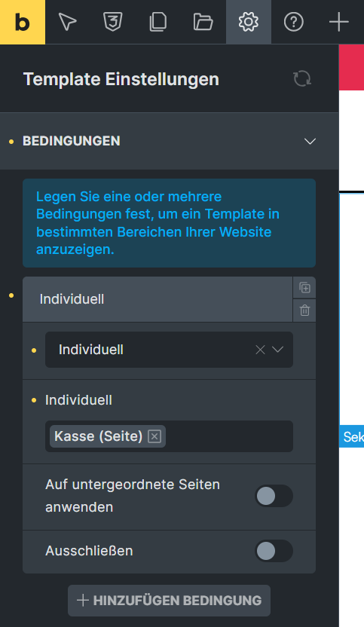The height and width of the screenshot is (627, 364).
Task: Click the plus add element icon
Action: pyautogui.click(x=339, y=22)
